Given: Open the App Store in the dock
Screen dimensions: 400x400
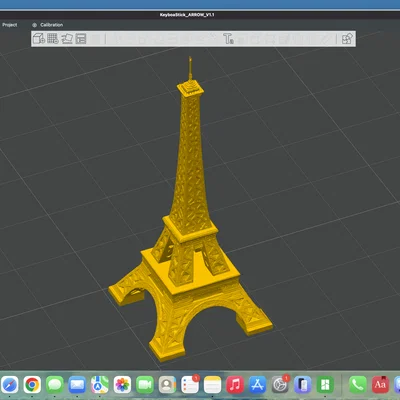Looking at the screenshot, I should (x=258, y=385).
